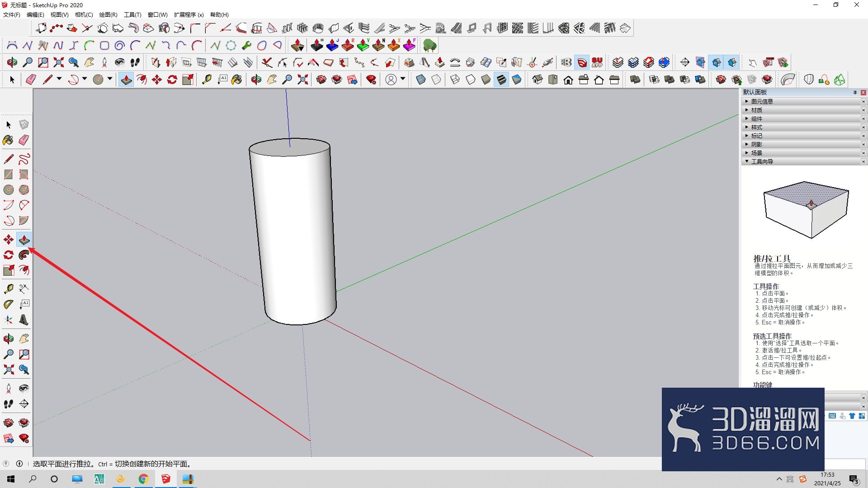Switch to Front view black house icon

point(568,80)
